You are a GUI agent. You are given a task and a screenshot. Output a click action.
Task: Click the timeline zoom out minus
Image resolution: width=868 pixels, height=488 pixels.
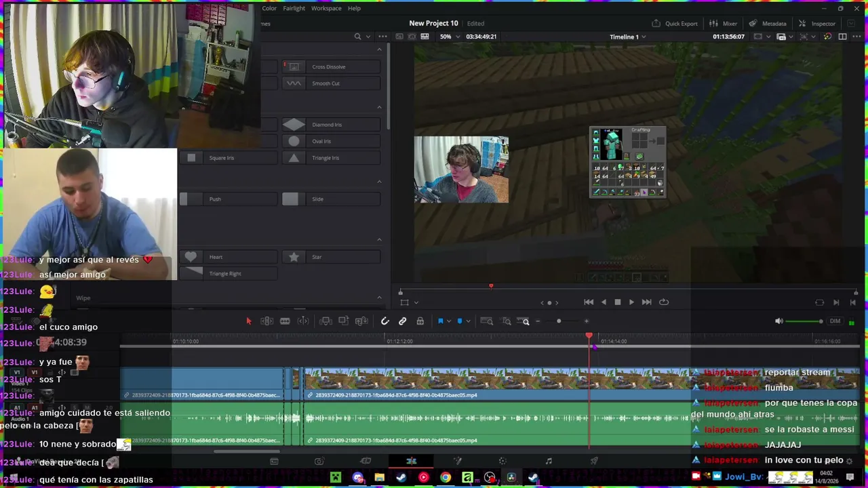point(538,321)
